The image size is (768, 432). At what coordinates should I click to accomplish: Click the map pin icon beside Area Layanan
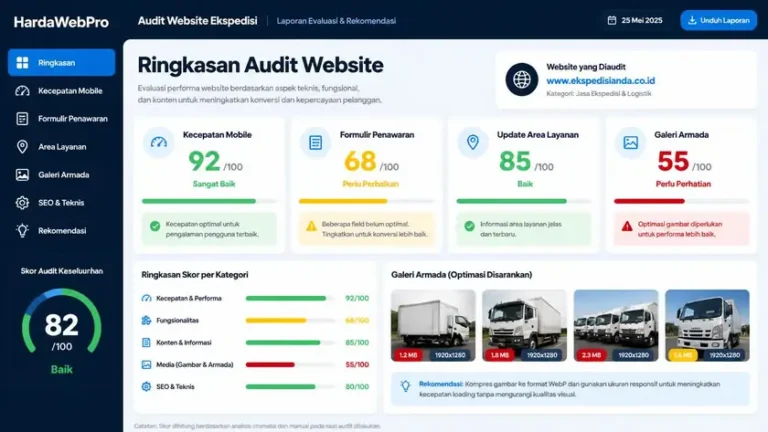pyautogui.click(x=22, y=146)
